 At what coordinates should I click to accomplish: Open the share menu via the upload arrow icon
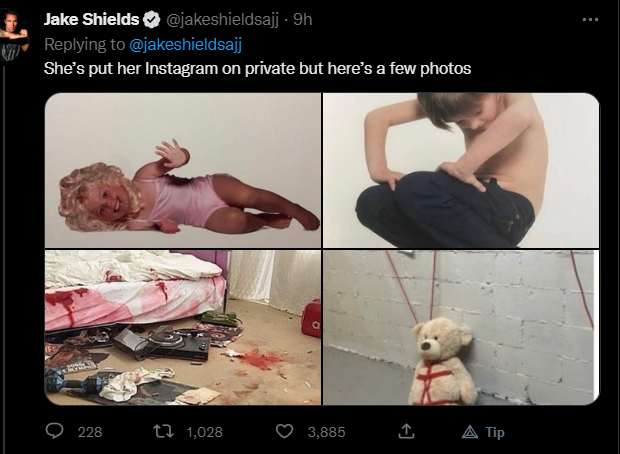point(406,431)
